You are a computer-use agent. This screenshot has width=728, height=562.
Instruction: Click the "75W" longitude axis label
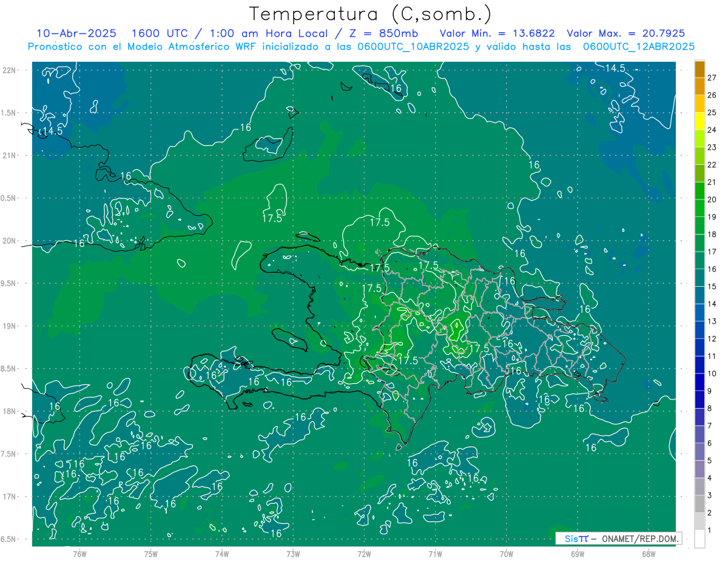pyautogui.click(x=151, y=554)
